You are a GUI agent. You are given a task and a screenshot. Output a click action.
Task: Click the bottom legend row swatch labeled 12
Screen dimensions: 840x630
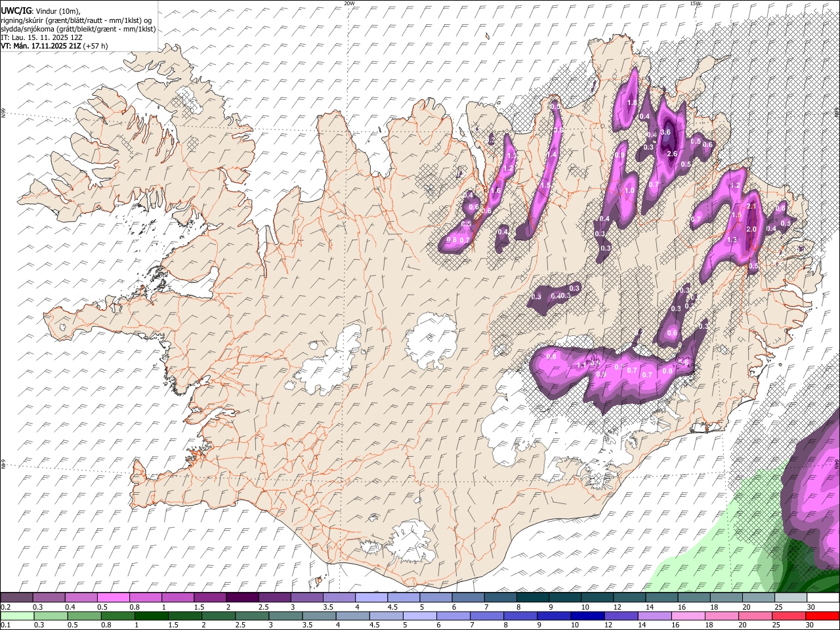[621, 616]
